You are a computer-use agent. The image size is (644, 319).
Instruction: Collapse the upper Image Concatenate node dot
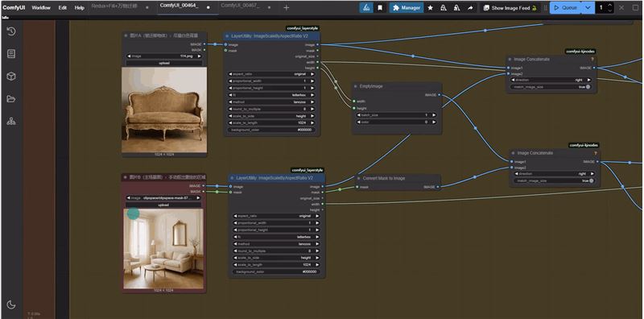pyautogui.click(x=510, y=59)
